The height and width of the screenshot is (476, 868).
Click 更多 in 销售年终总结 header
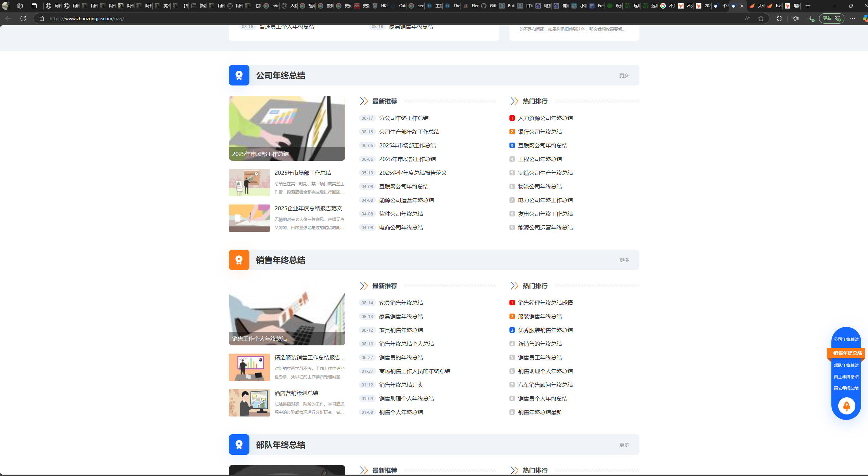(624, 260)
